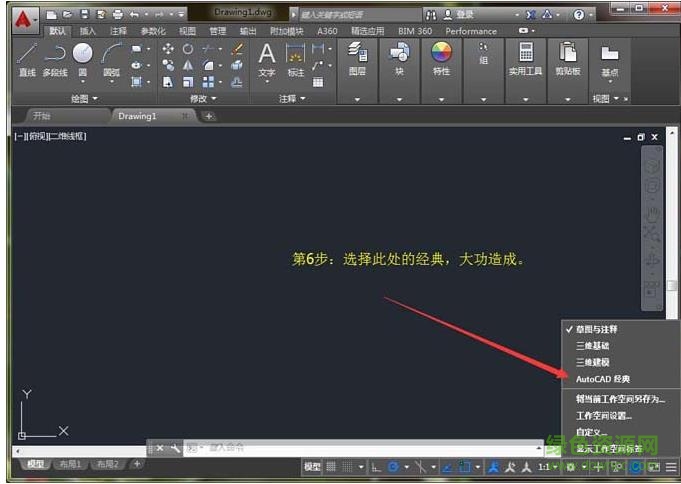Select the Rotate tool in 修改 panel
The height and width of the screenshot is (484, 681).
pyautogui.click(x=188, y=49)
